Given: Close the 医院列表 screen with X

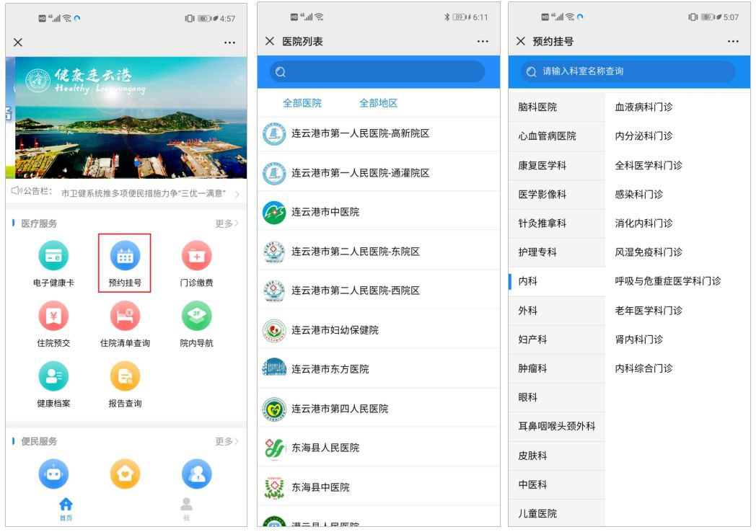Looking at the screenshot, I should pos(270,41).
